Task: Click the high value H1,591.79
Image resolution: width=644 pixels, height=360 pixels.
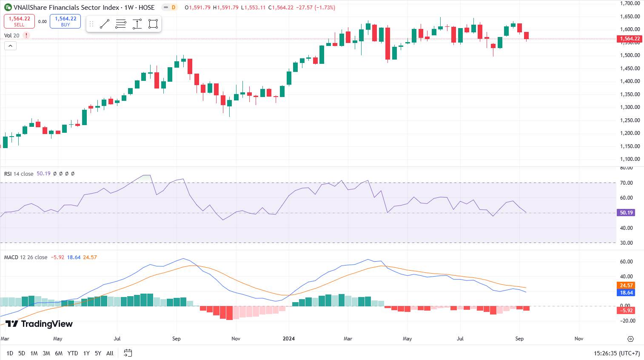Action: click(x=226, y=8)
